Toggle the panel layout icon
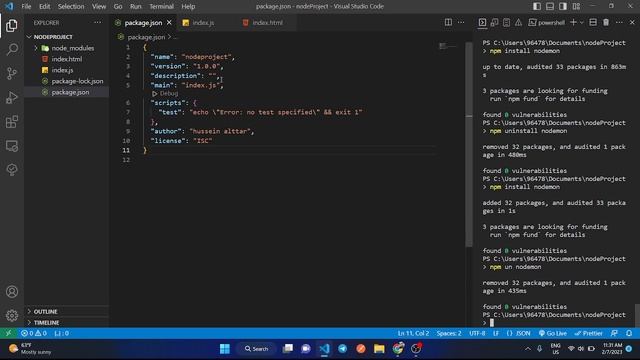The height and width of the screenshot is (360, 640). click(550, 6)
